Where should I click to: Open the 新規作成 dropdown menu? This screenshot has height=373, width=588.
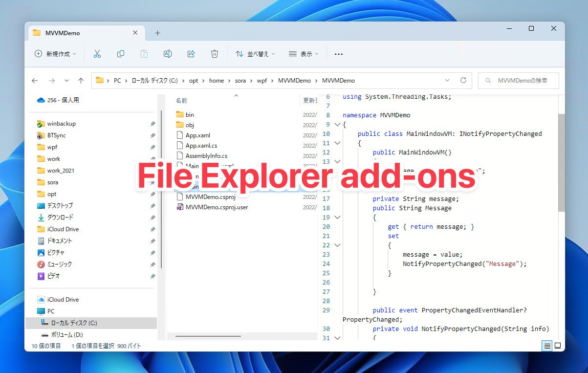[55, 54]
